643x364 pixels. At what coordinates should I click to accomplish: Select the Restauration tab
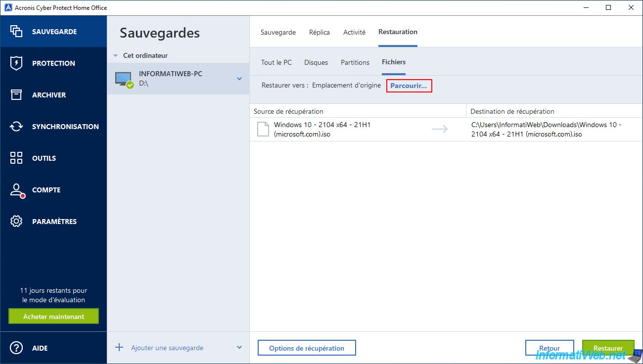pos(398,32)
